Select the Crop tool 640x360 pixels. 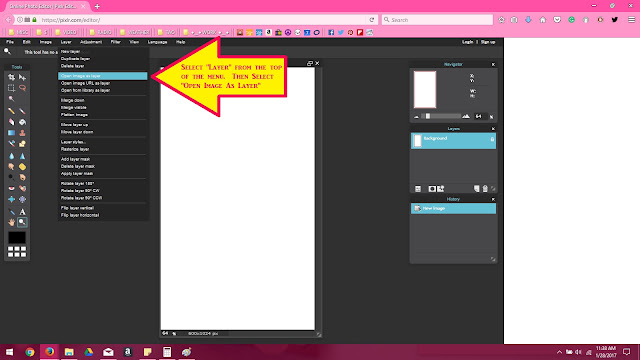[x=11, y=77]
